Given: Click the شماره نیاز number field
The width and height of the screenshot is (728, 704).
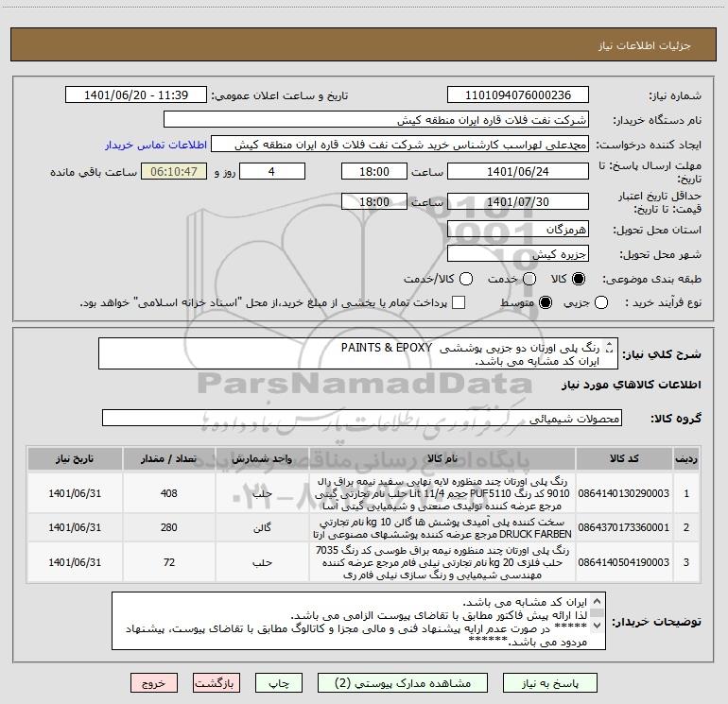Looking at the screenshot, I should click(x=518, y=95).
